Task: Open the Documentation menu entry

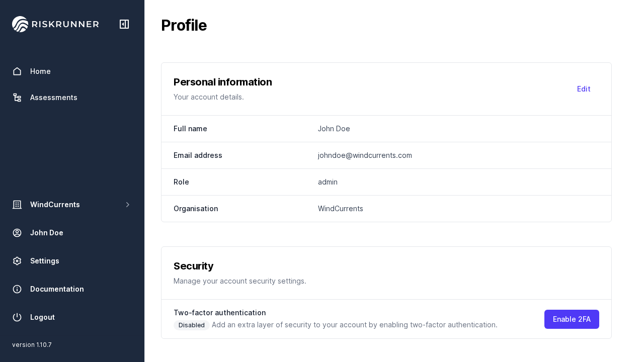Action: click(x=57, y=289)
